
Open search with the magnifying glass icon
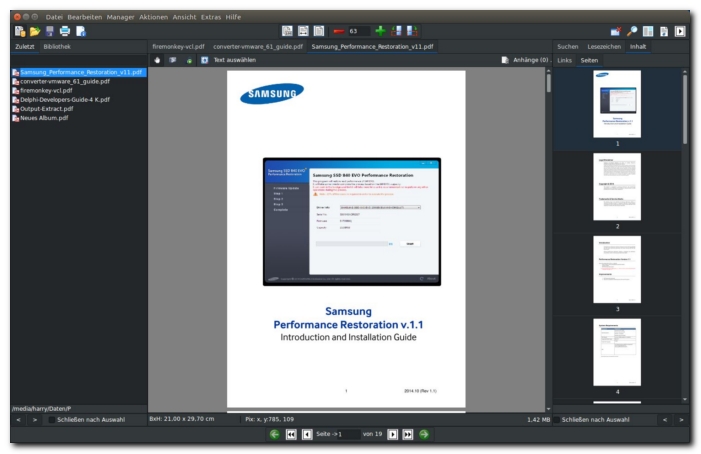coord(632,31)
